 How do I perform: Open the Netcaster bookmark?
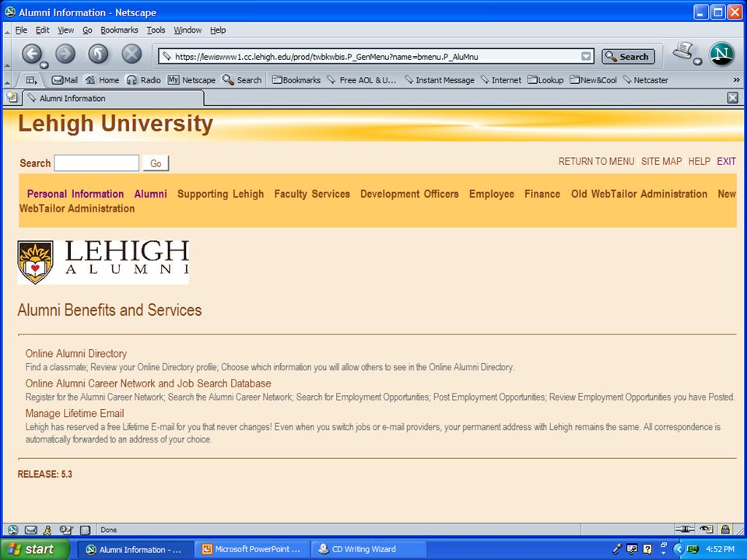pyautogui.click(x=646, y=80)
